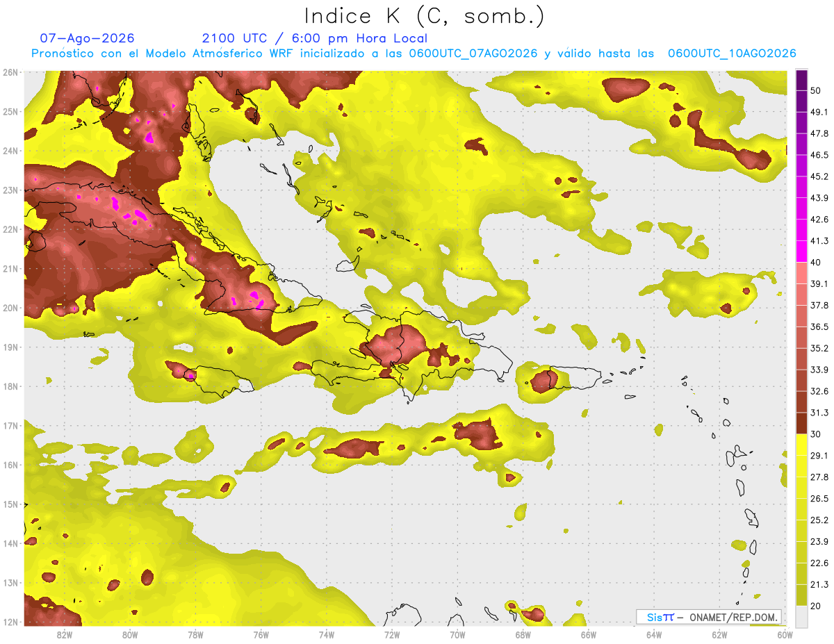This screenshot has width=834, height=644.
Task: Select the color bar value '32.6'
Action: tap(819, 391)
